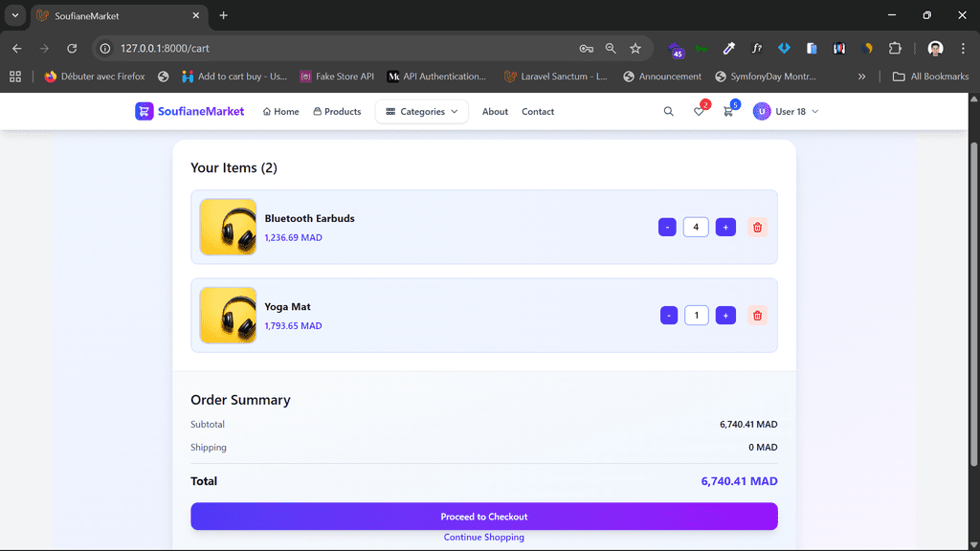
Task: Click the Shipping 0 MAD value
Action: [763, 448]
